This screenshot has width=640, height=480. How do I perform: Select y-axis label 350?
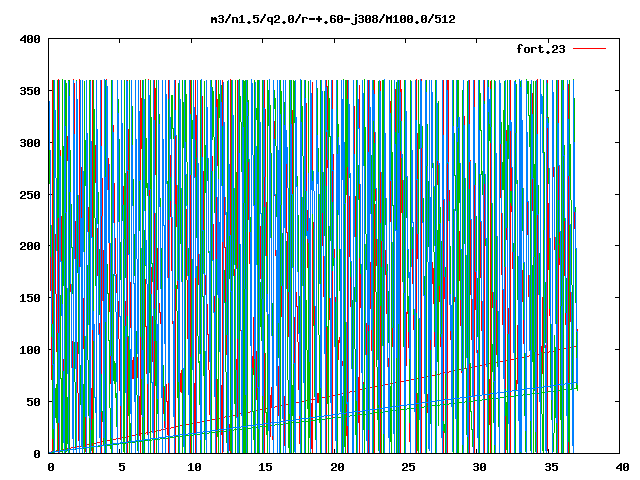click(x=30, y=91)
